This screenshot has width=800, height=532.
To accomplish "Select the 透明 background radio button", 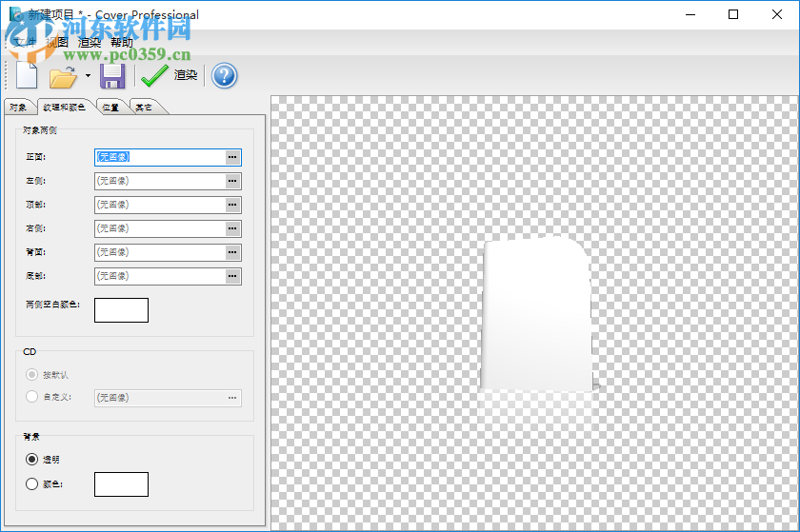I will point(31,460).
